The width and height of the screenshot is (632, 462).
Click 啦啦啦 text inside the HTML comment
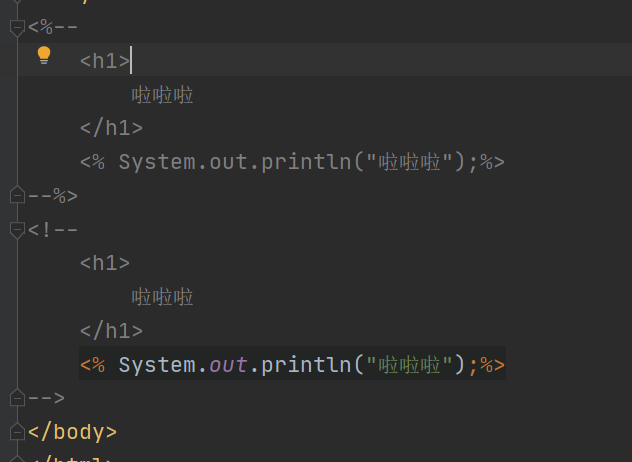(x=162, y=298)
